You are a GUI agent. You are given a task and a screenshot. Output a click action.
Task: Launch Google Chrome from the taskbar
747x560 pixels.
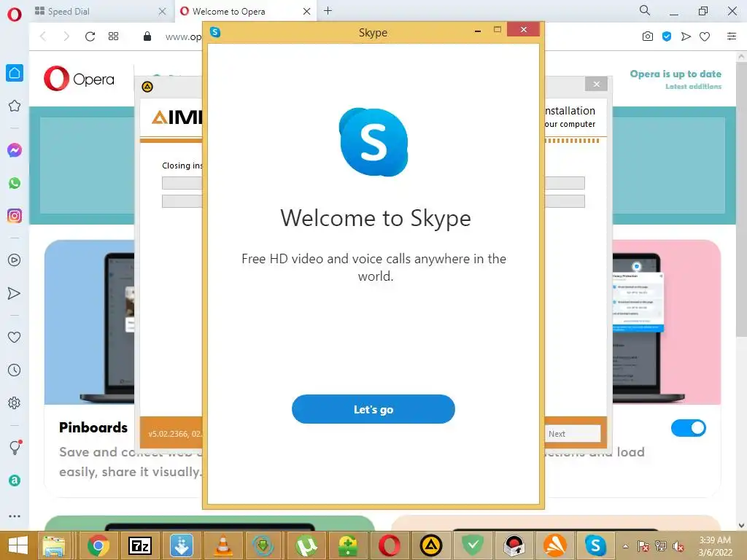pos(98,545)
